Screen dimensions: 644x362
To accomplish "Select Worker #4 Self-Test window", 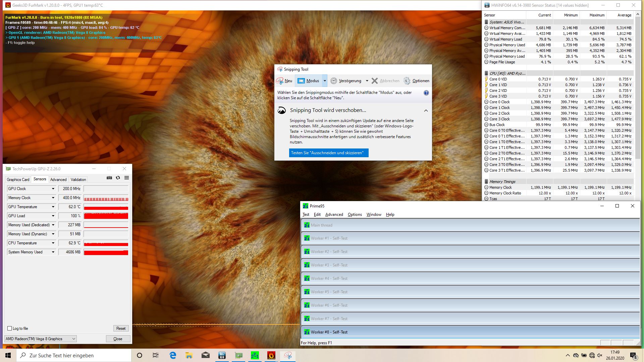I will point(471,279).
